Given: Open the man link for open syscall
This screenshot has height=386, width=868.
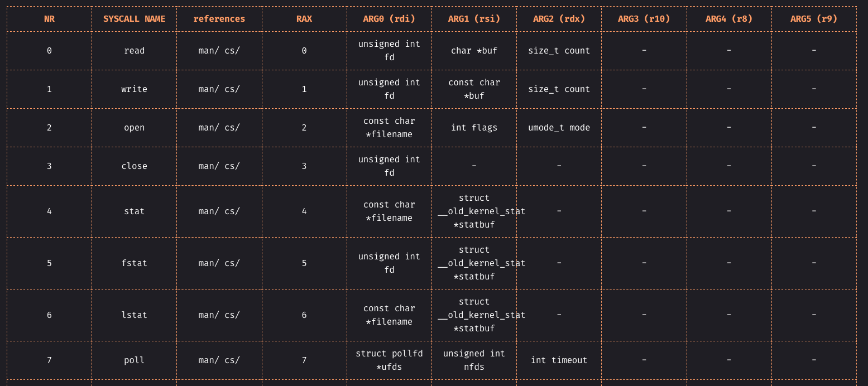Looking at the screenshot, I should 208,128.
